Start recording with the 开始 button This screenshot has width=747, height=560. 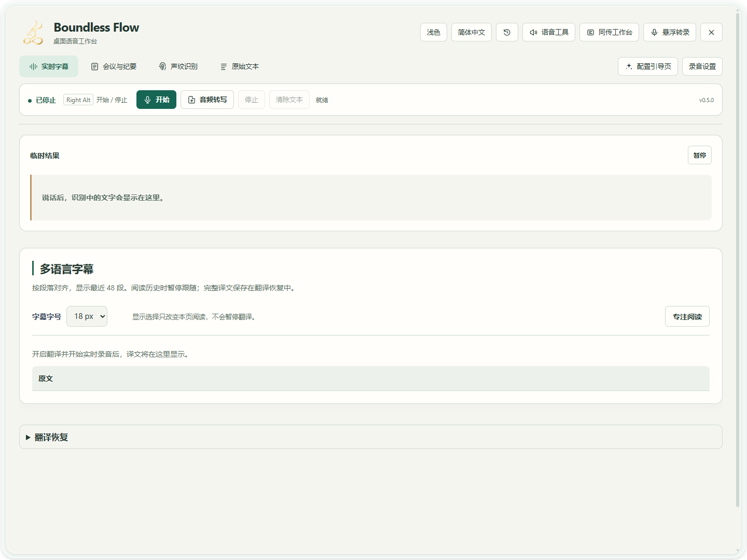pyautogui.click(x=156, y=100)
